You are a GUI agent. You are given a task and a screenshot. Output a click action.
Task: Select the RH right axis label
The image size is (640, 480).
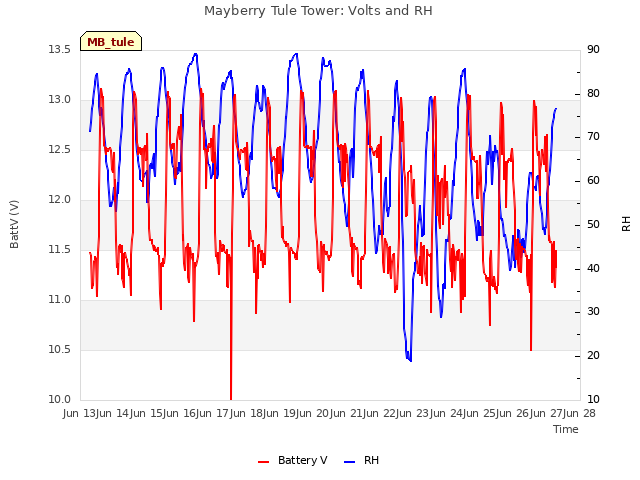point(626,224)
